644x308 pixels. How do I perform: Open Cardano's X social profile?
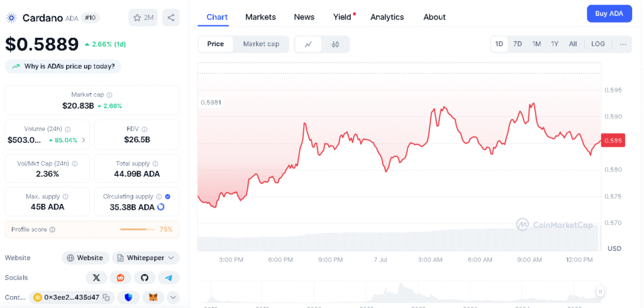coord(96,278)
